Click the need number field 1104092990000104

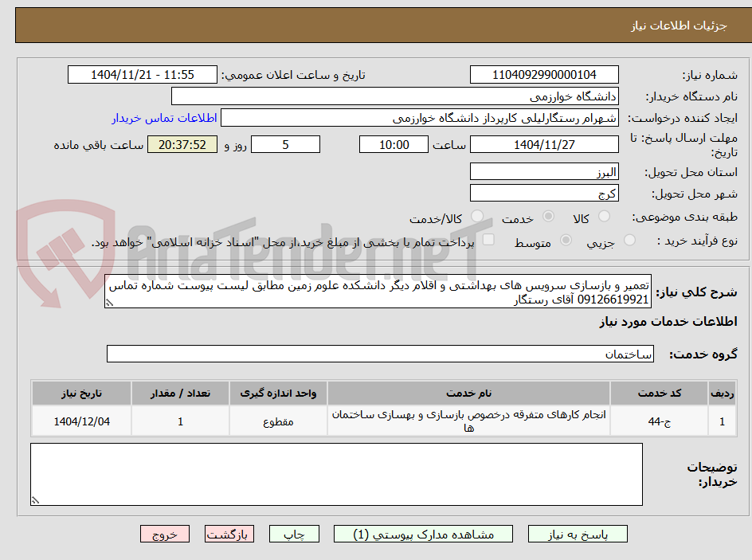click(544, 75)
